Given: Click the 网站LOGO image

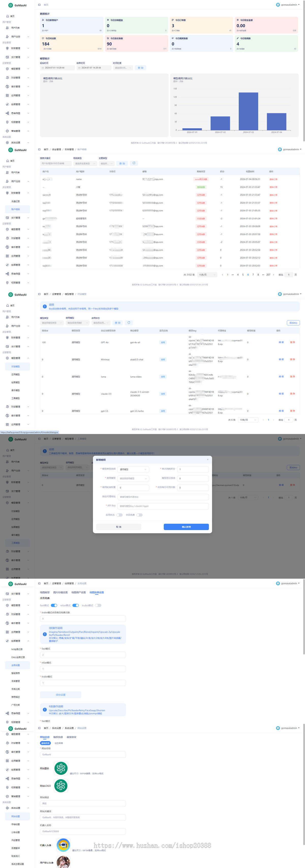Looking at the screenshot, I should (x=61, y=786).
